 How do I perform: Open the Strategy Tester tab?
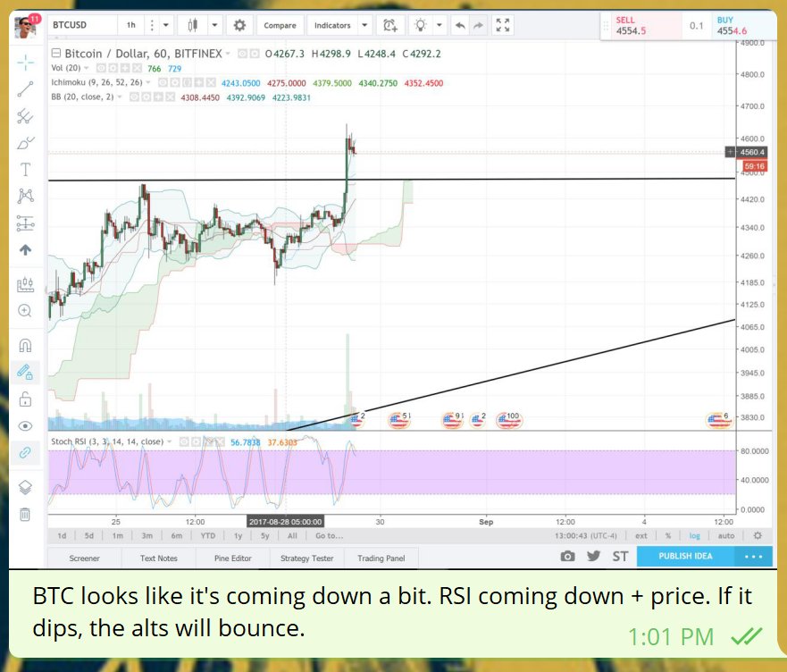306,558
